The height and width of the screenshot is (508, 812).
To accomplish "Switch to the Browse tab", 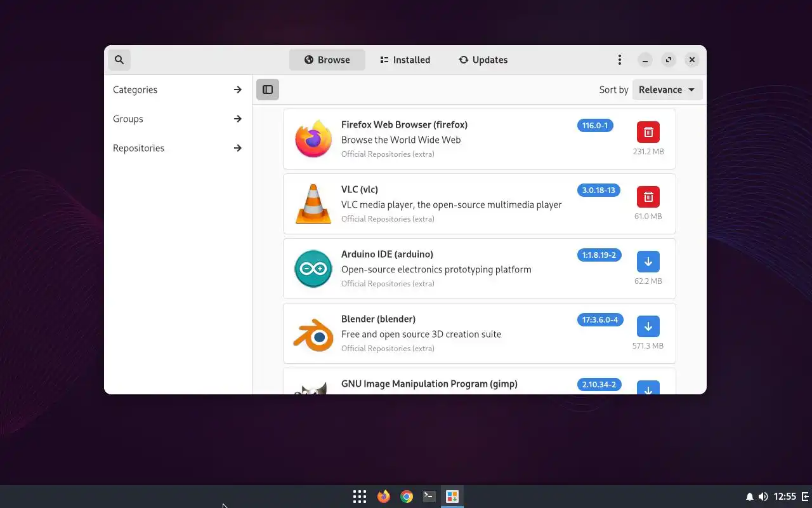I will [327, 60].
